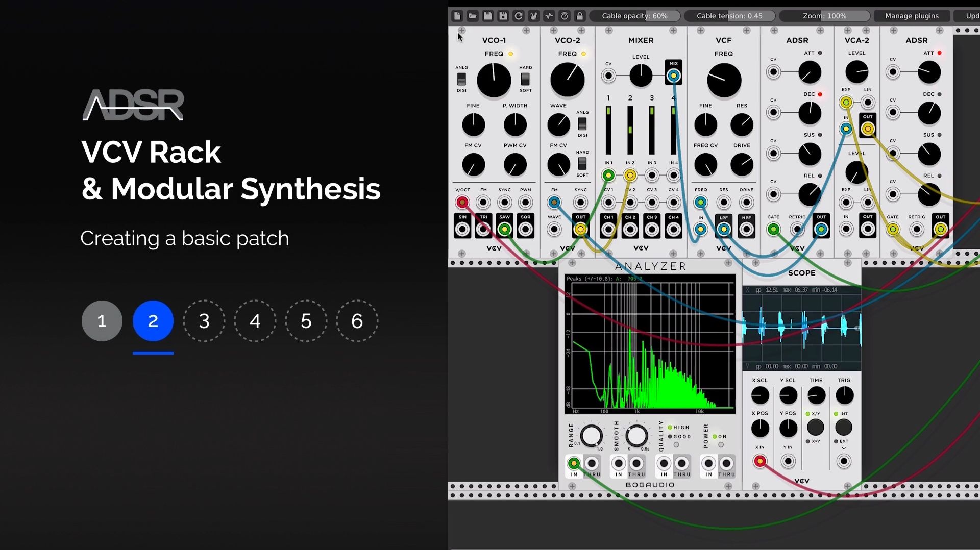Click the plus expander above the MIXER module

pyautogui.click(x=609, y=31)
